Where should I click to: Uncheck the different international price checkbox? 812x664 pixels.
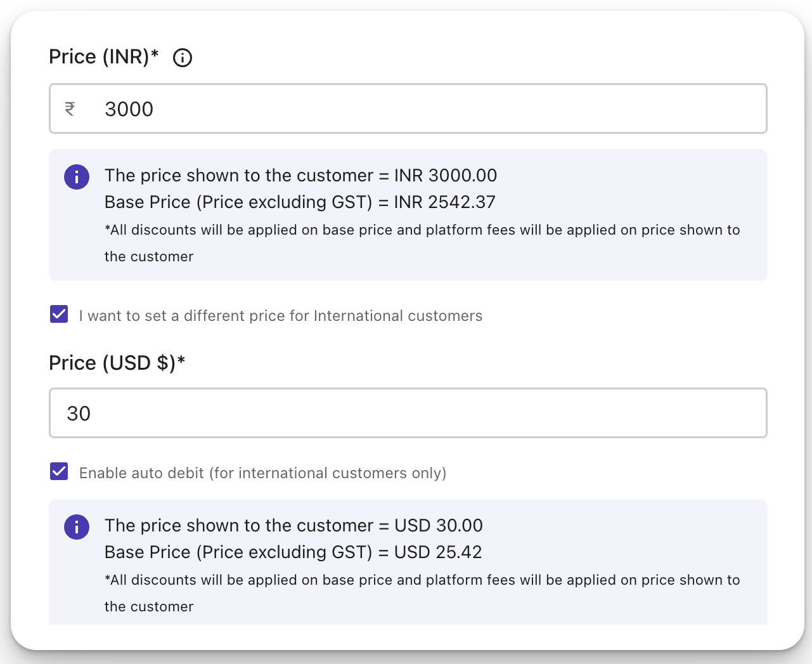point(59,314)
